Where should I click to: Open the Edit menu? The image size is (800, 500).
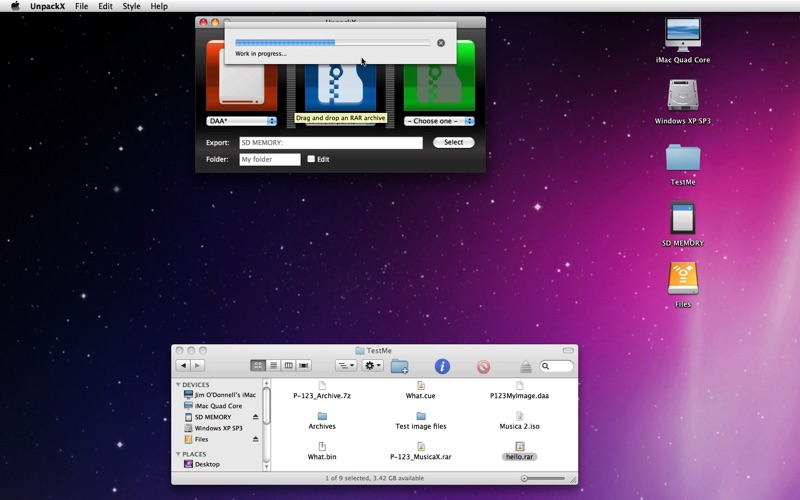click(x=105, y=6)
